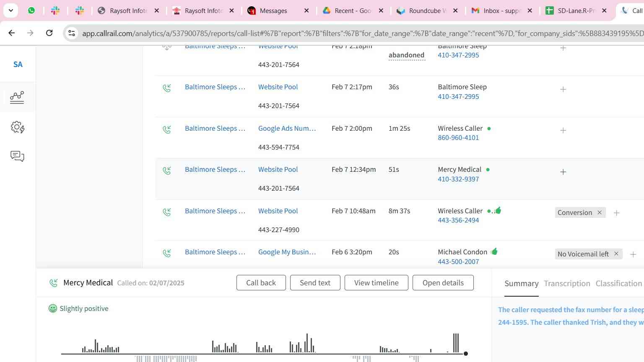Click the browser back arrow

(12, 33)
